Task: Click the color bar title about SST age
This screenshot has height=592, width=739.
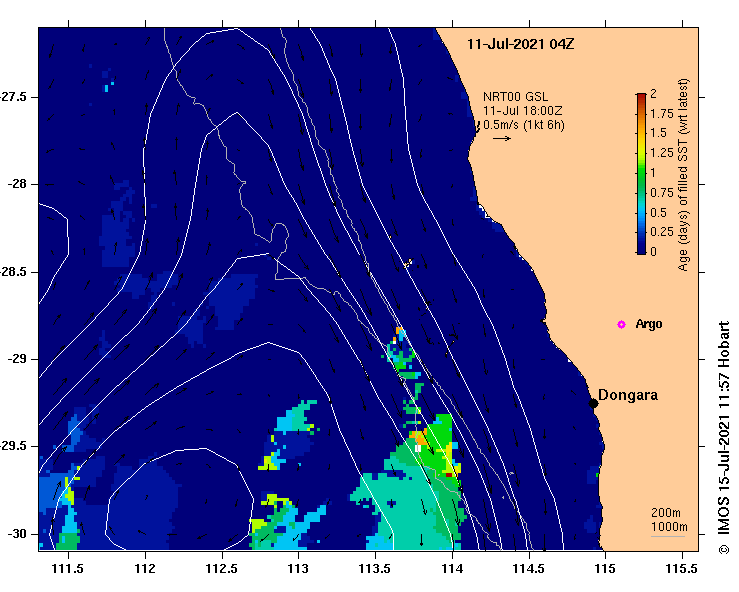Action: (x=683, y=175)
